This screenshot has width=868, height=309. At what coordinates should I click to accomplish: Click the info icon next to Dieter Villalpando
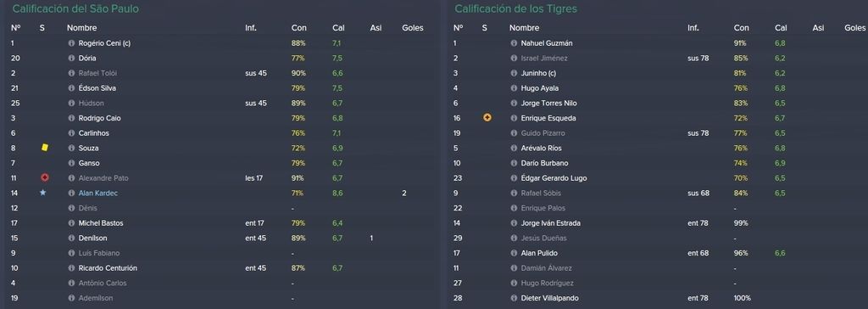[514, 298]
